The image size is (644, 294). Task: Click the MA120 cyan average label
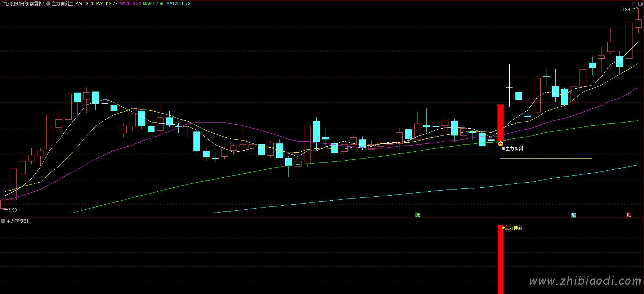click(x=178, y=4)
